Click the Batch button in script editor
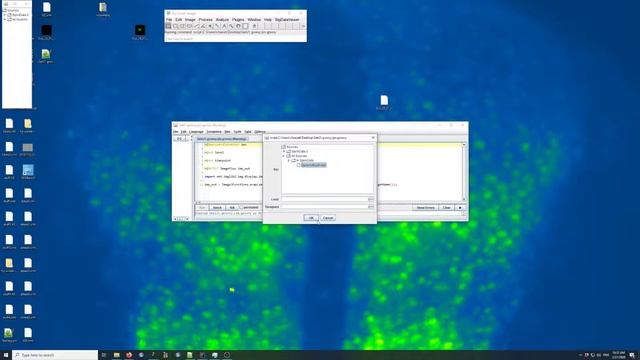The height and width of the screenshot is (360, 640). 217,208
